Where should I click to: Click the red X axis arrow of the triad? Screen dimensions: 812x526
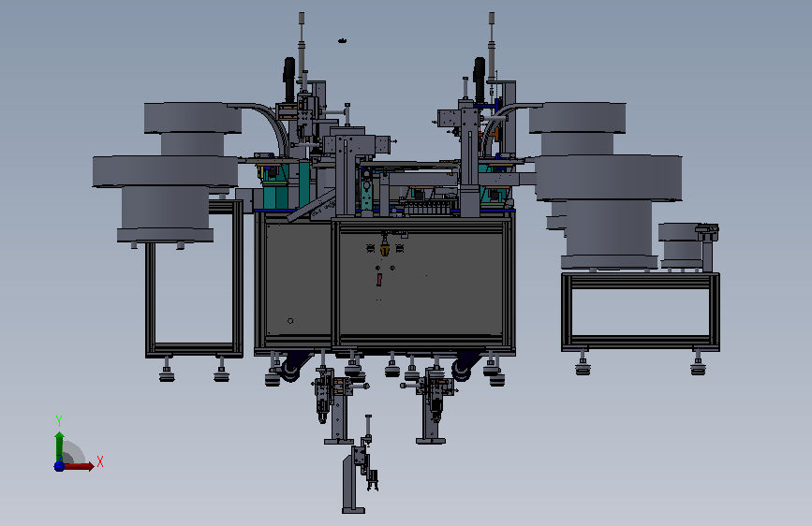coord(79,466)
